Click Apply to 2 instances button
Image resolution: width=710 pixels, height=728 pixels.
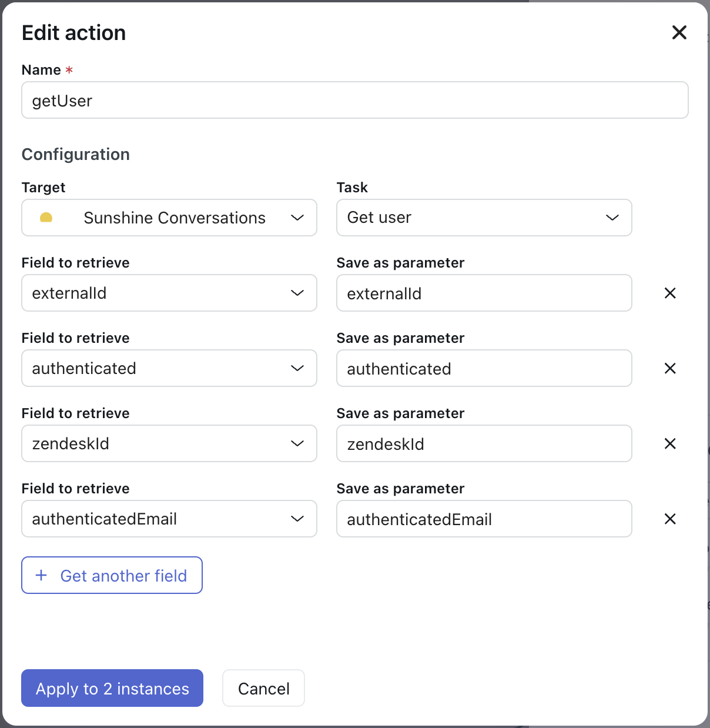click(x=112, y=688)
